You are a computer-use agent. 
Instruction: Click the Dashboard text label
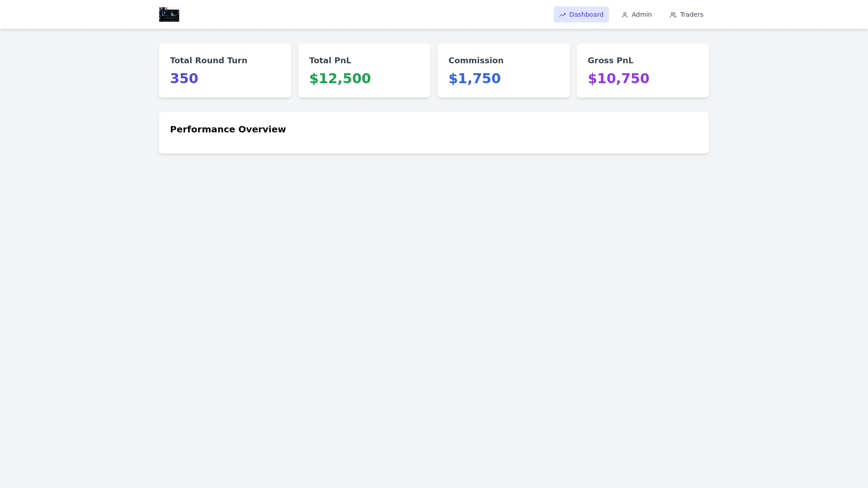tap(586, 14)
